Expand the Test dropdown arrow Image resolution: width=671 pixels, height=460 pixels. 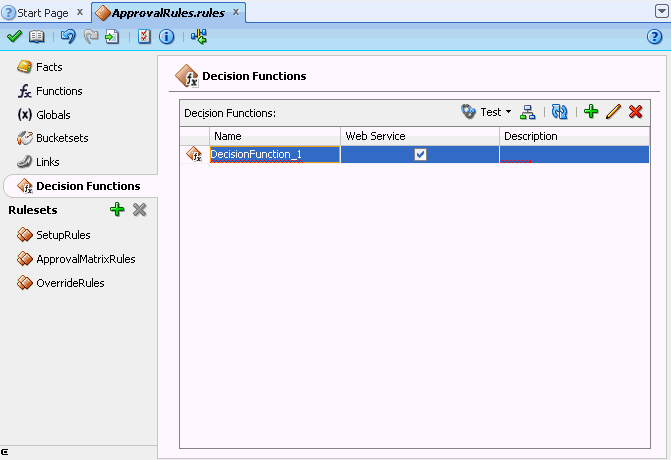[508, 112]
